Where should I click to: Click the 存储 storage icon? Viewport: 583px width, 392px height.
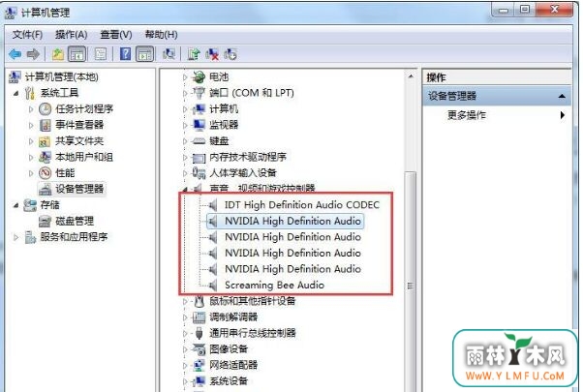point(30,205)
